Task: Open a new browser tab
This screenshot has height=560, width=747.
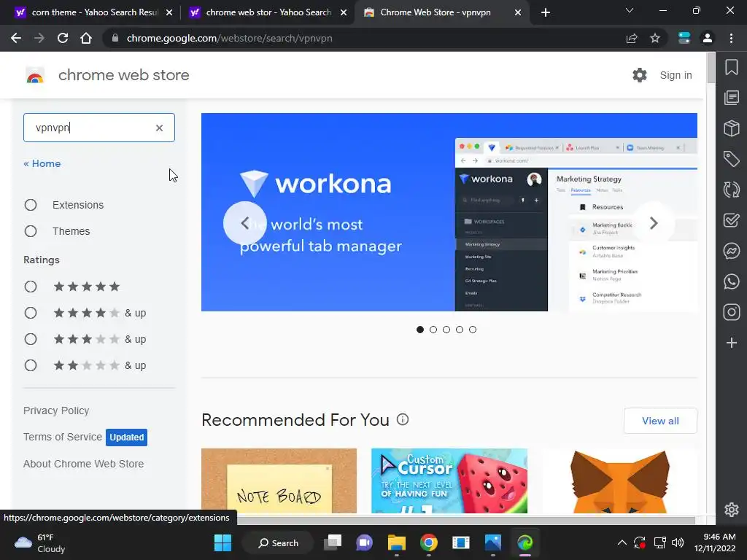Action: [546, 12]
